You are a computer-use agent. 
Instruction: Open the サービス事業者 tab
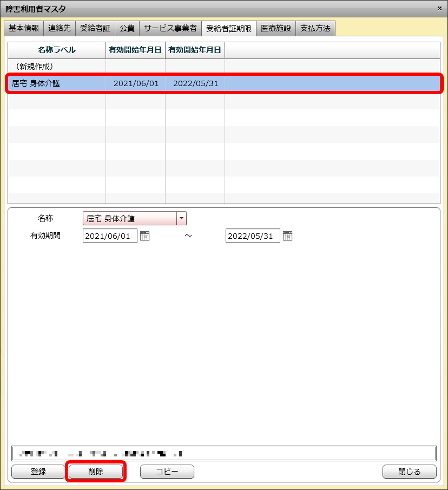[170, 28]
